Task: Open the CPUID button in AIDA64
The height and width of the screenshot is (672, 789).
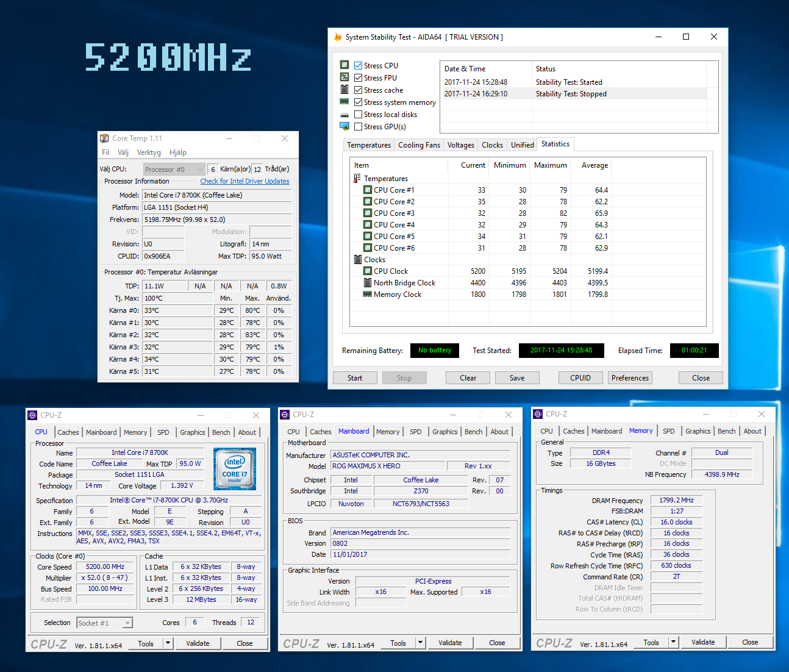Action: point(580,378)
